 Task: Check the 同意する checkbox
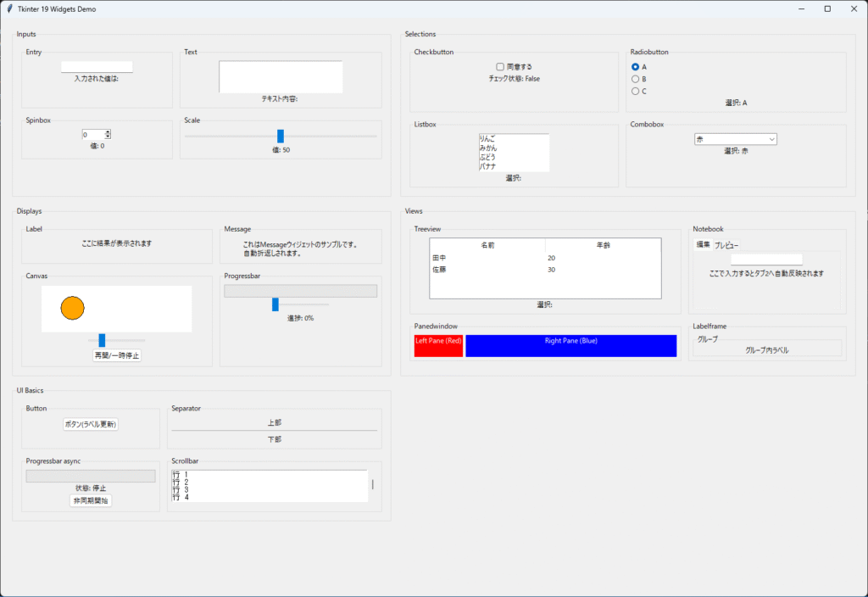(500, 67)
